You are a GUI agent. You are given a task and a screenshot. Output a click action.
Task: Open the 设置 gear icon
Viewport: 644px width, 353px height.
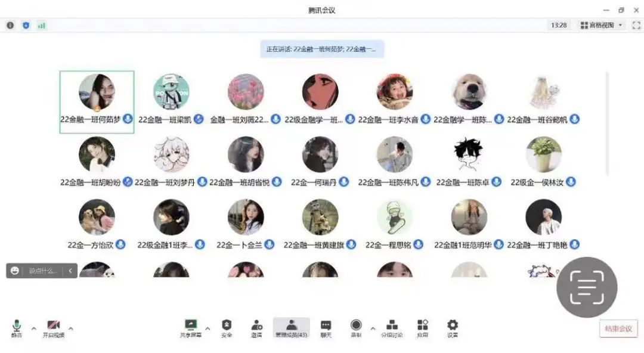[x=453, y=329]
